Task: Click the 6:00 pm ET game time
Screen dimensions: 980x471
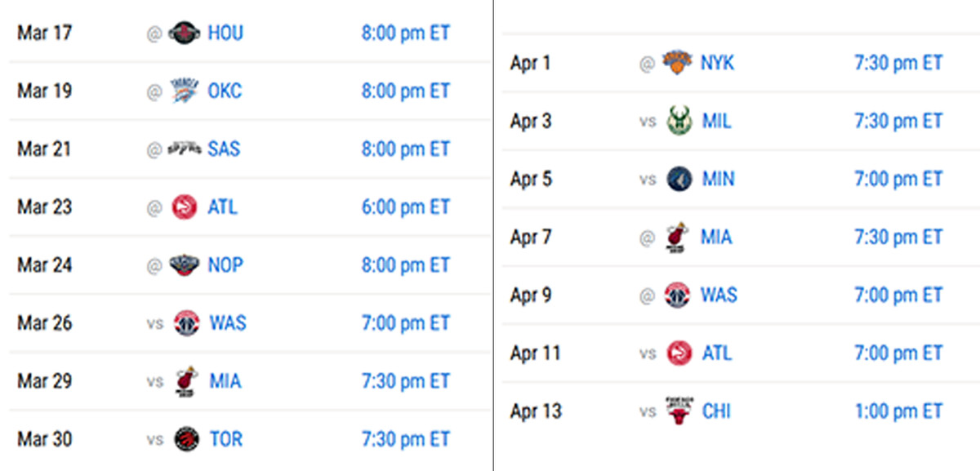Action: point(405,207)
